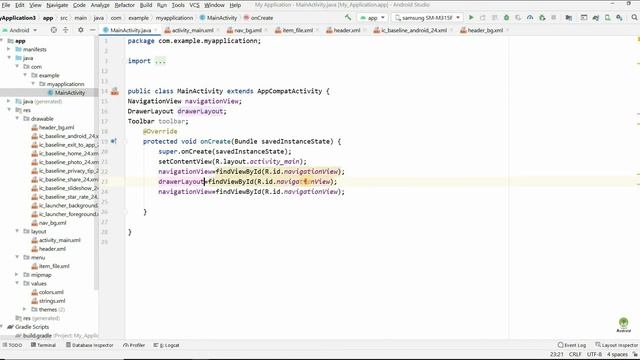Open the Database Inspector tool window
Image resolution: width=640 pixels, height=360 pixels.
[x=89, y=345]
